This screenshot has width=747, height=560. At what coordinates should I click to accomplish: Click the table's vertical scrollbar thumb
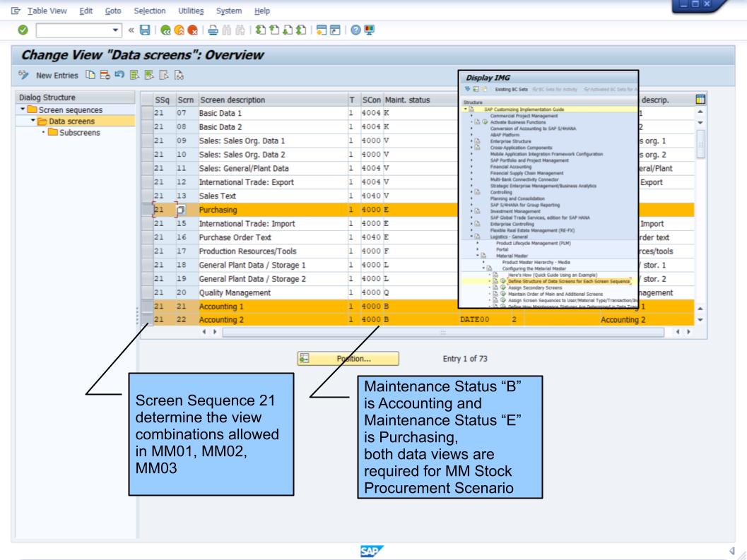pos(700,143)
